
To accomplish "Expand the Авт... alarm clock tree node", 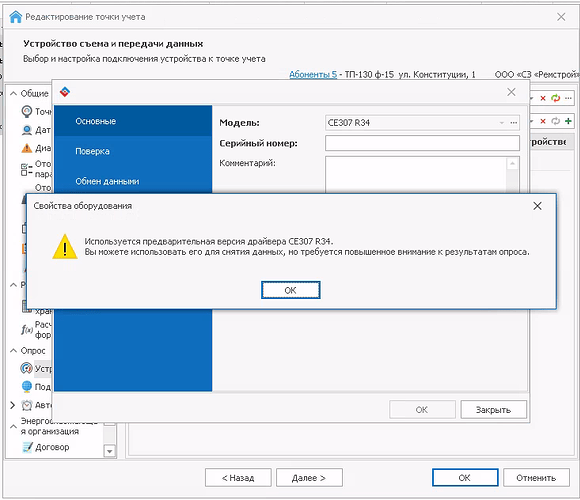I will click(x=12, y=405).
